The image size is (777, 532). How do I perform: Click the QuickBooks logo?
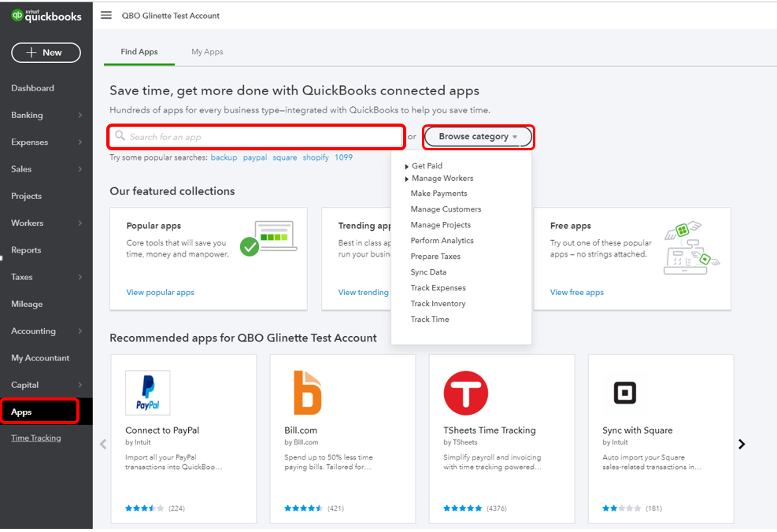click(x=46, y=16)
